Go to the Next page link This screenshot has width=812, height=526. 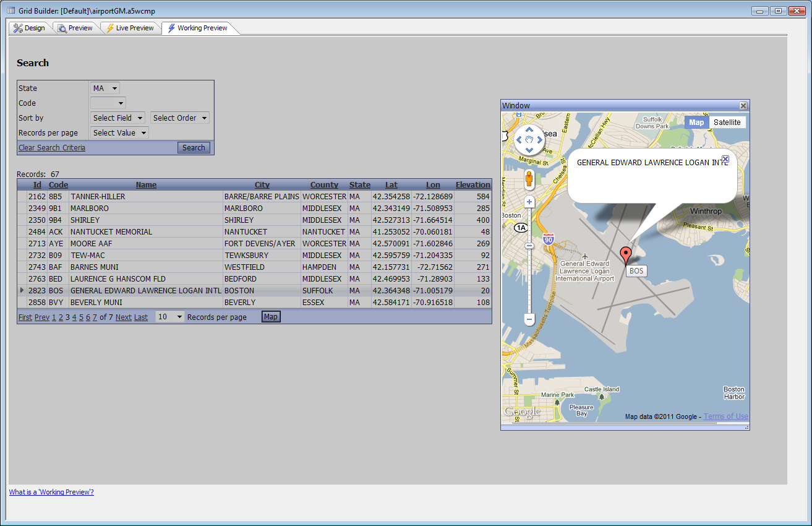coord(124,317)
